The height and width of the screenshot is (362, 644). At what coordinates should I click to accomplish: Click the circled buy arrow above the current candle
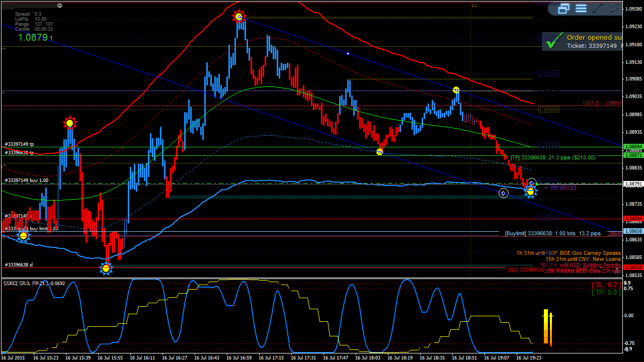point(532,183)
